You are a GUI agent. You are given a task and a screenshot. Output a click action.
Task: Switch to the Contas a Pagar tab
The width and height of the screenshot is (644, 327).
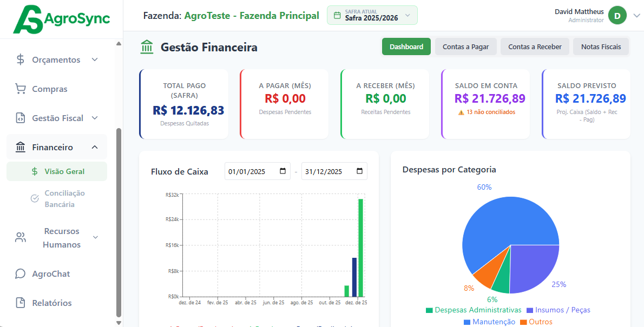coord(465,46)
